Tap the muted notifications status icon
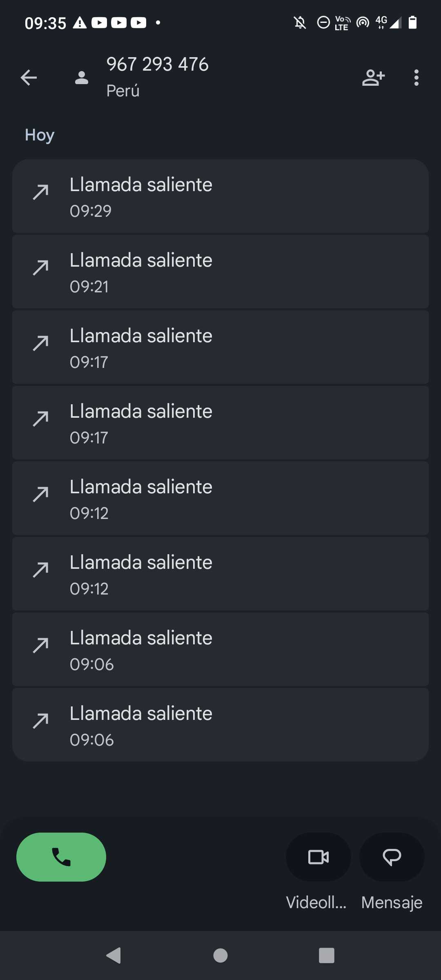This screenshot has height=980, width=441. pyautogui.click(x=300, y=22)
